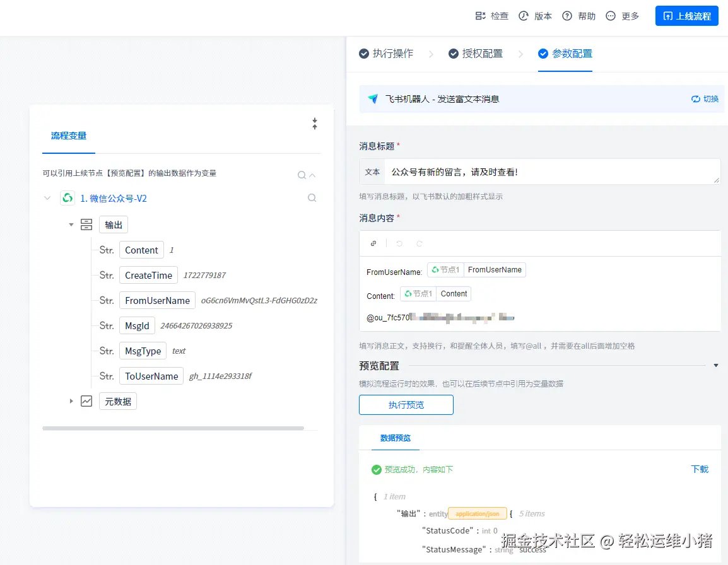Collapse the 预览配置 section arrow

716,365
